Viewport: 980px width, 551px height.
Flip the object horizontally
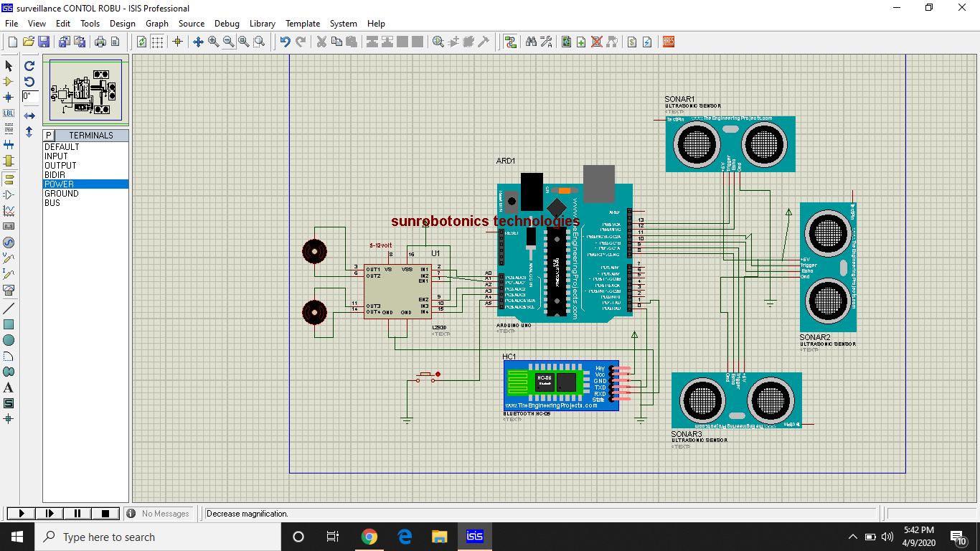29,116
